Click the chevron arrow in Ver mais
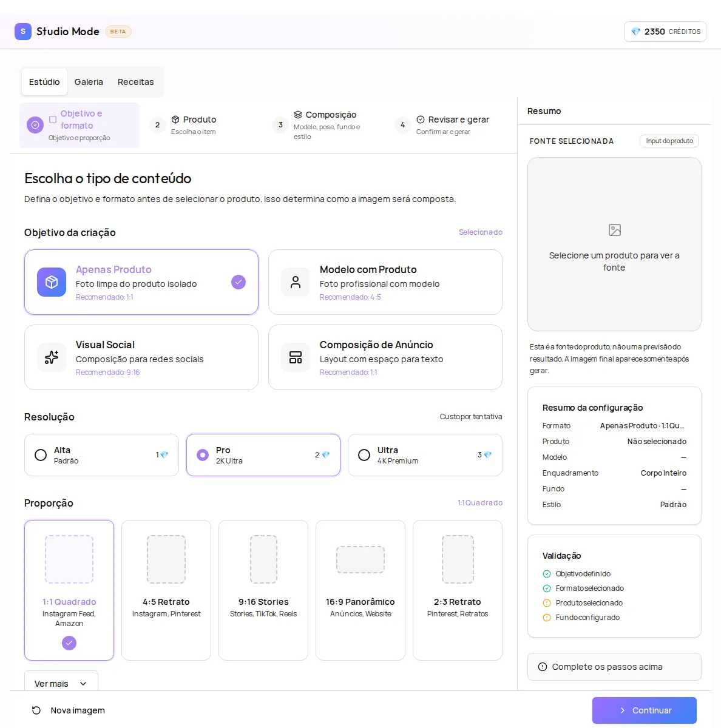This screenshot has height=728, width=721. (x=83, y=684)
